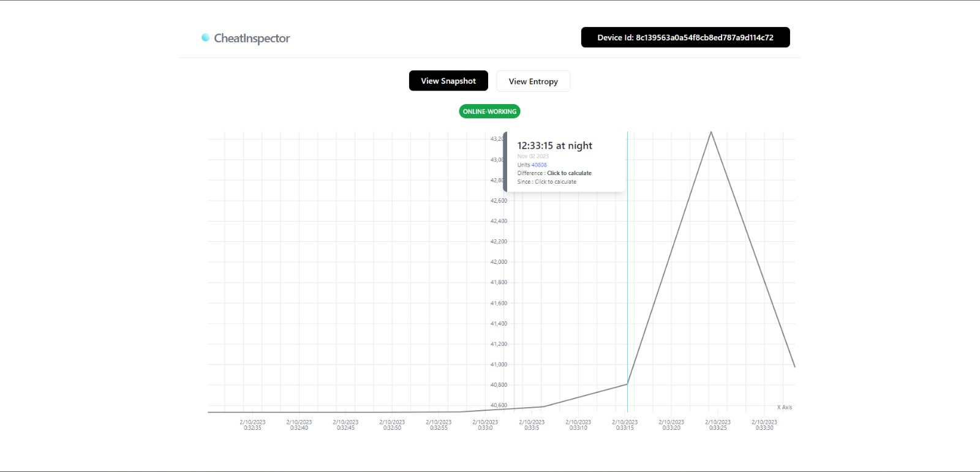Click y-axis value 41,000
Screen dimensions: 980x472
click(499, 364)
